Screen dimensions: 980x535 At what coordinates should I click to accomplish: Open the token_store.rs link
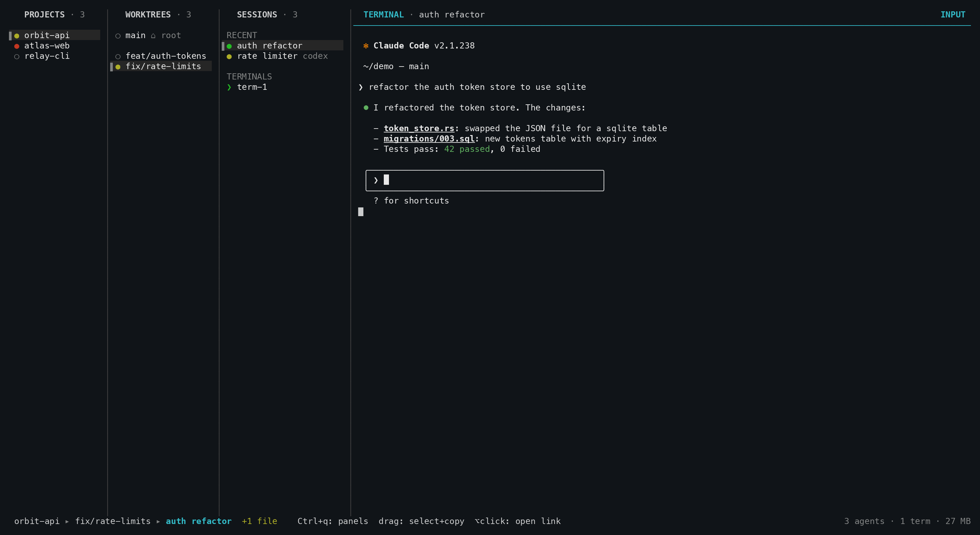coord(419,128)
